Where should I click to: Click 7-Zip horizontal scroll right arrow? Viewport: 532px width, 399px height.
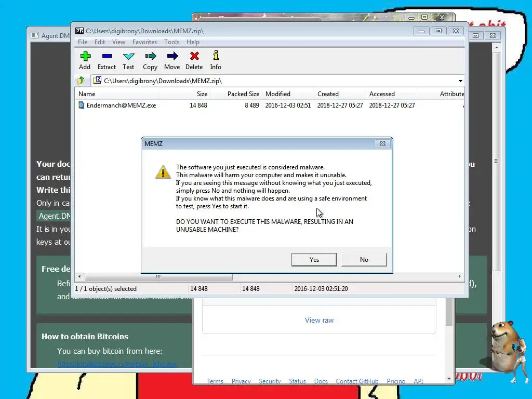pos(459,276)
